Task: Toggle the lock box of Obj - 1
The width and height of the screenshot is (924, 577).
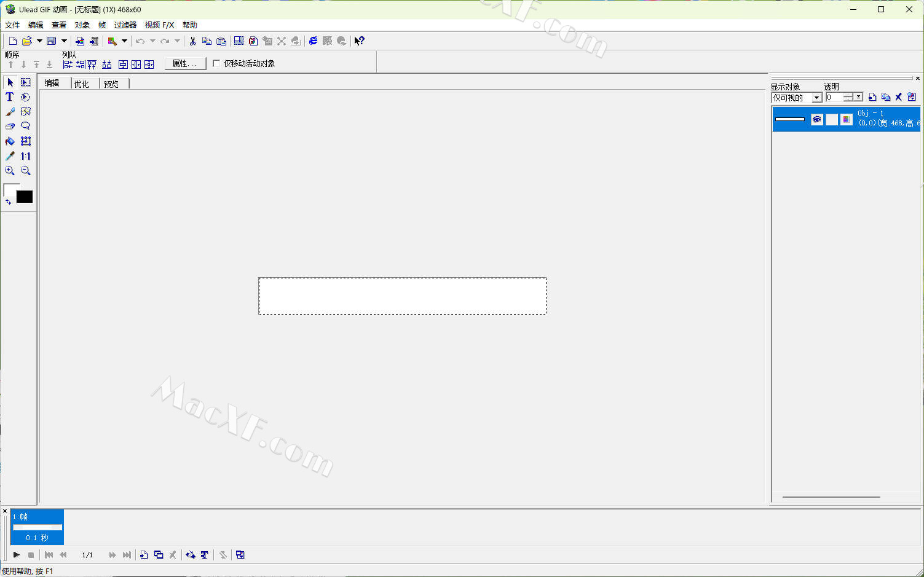Action: [x=832, y=119]
